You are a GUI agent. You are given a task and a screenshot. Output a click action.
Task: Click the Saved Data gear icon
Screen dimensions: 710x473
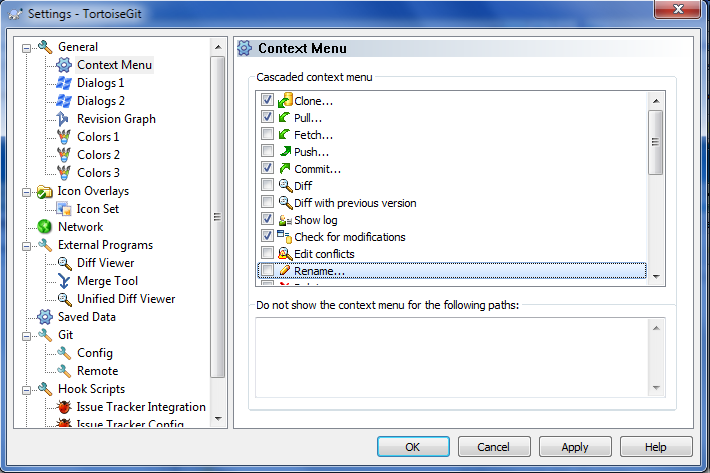click(45, 317)
